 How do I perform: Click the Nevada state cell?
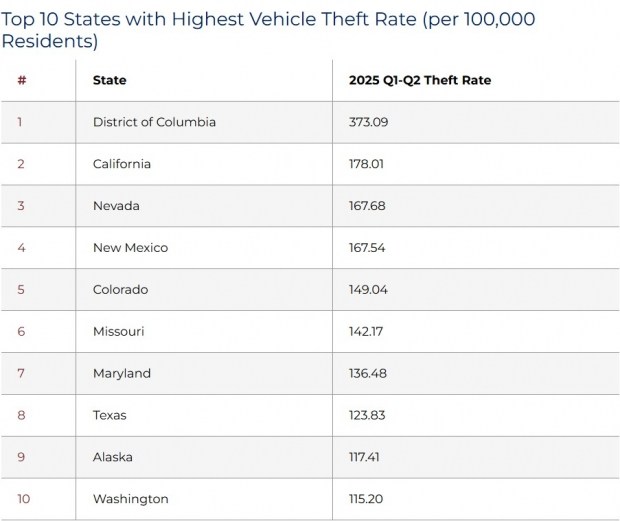[x=116, y=206]
